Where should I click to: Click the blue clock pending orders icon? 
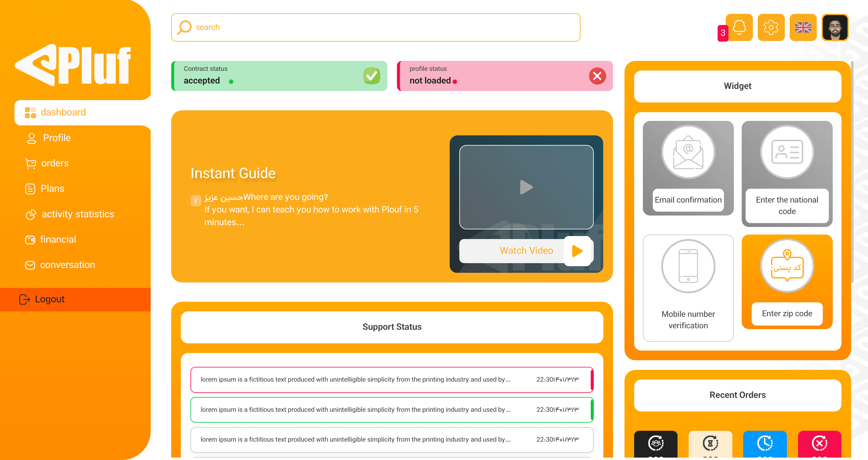pyautogui.click(x=765, y=443)
